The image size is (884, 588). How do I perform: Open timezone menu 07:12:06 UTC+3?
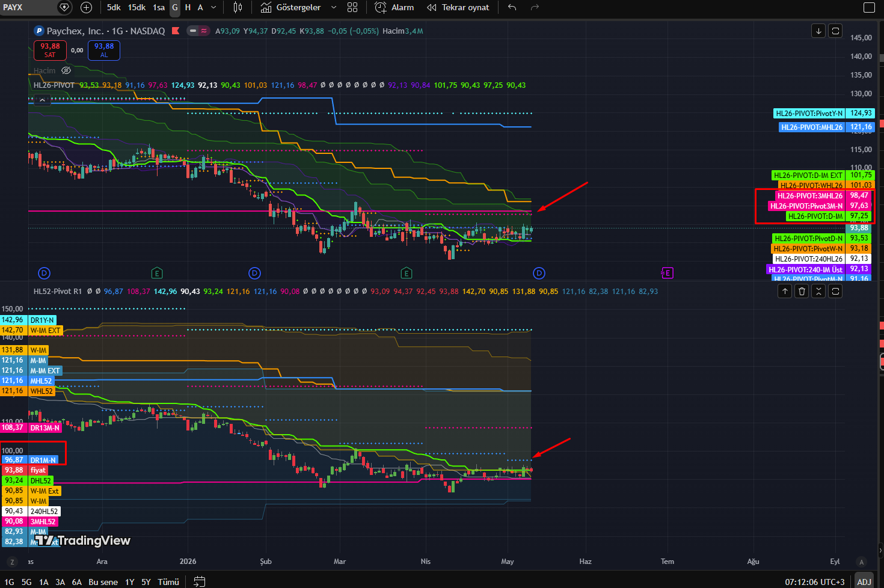[x=815, y=582]
